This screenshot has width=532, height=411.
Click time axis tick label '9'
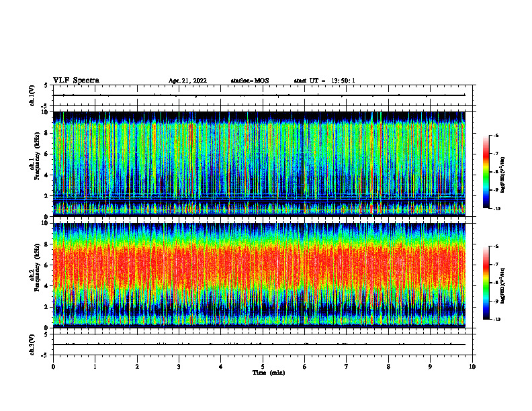(430, 367)
